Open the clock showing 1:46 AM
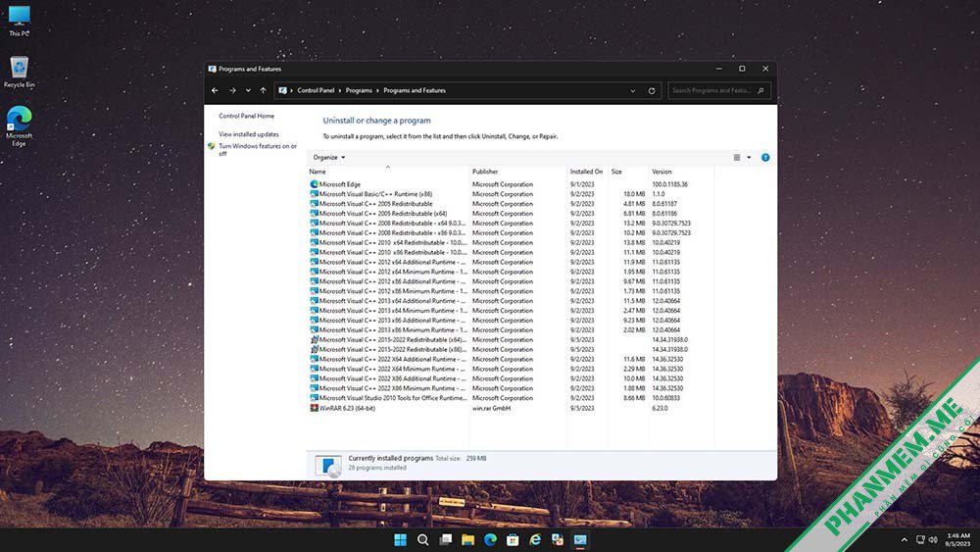The width and height of the screenshot is (980, 552). (958, 539)
